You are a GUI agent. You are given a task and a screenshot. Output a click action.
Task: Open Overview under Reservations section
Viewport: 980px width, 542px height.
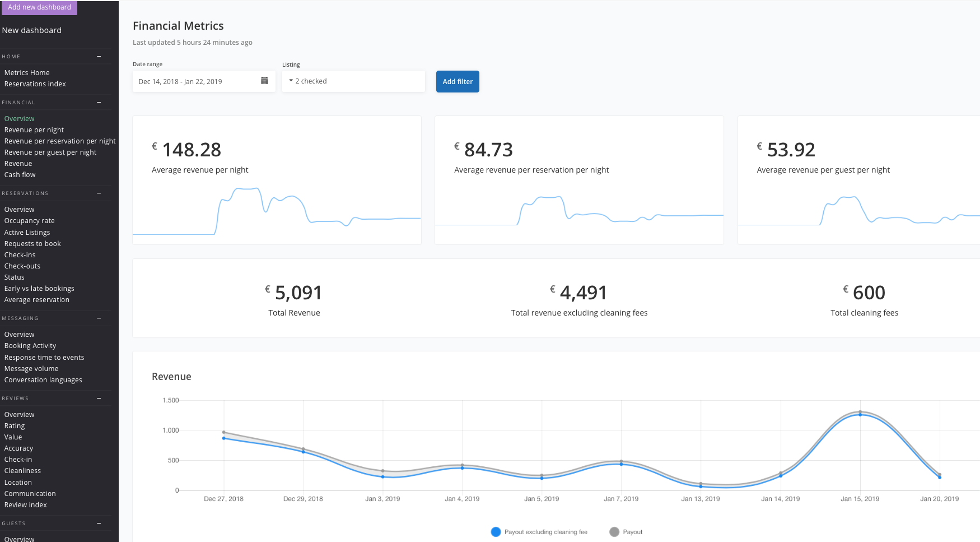pos(20,210)
